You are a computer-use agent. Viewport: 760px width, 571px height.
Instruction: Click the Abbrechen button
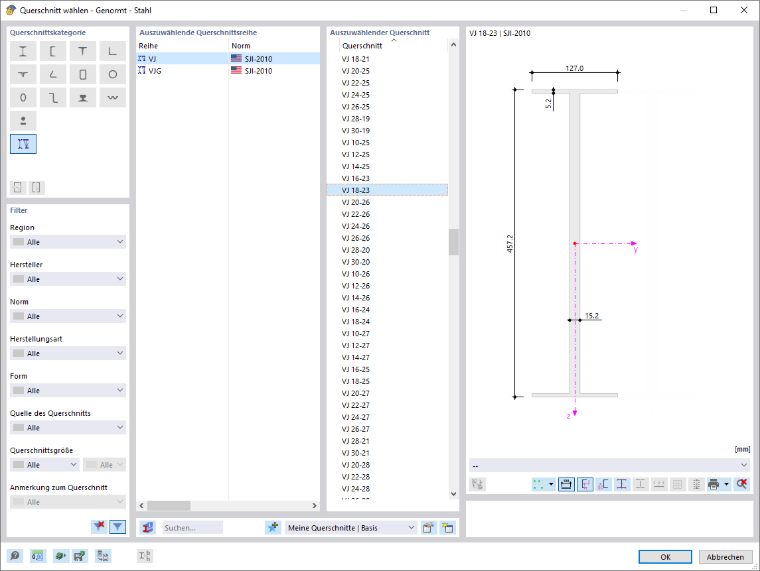click(725, 557)
